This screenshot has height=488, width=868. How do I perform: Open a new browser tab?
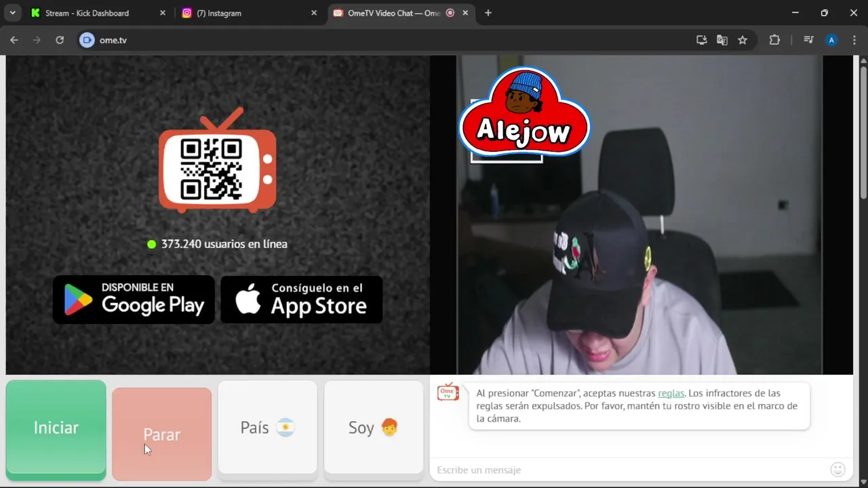pyautogui.click(x=488, y=13)
